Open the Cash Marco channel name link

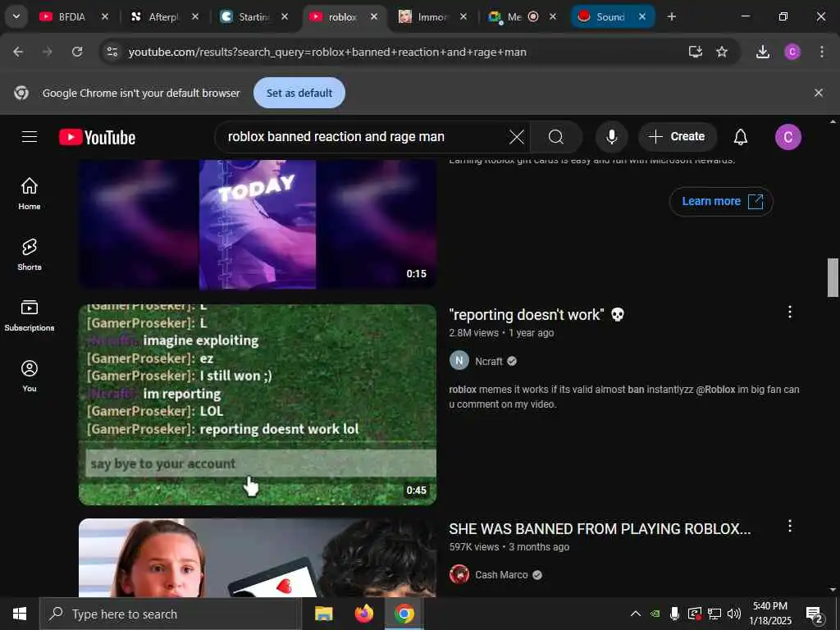(x=501, y=575)
